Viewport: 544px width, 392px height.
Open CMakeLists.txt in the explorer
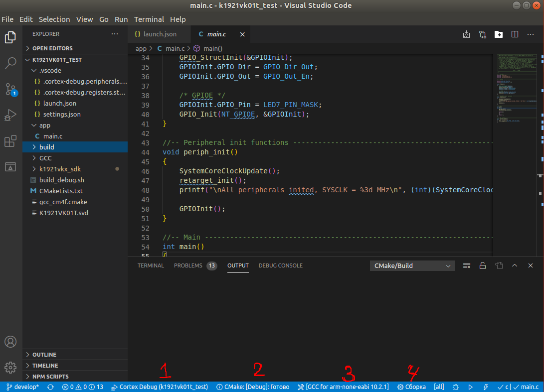(75, 191)
